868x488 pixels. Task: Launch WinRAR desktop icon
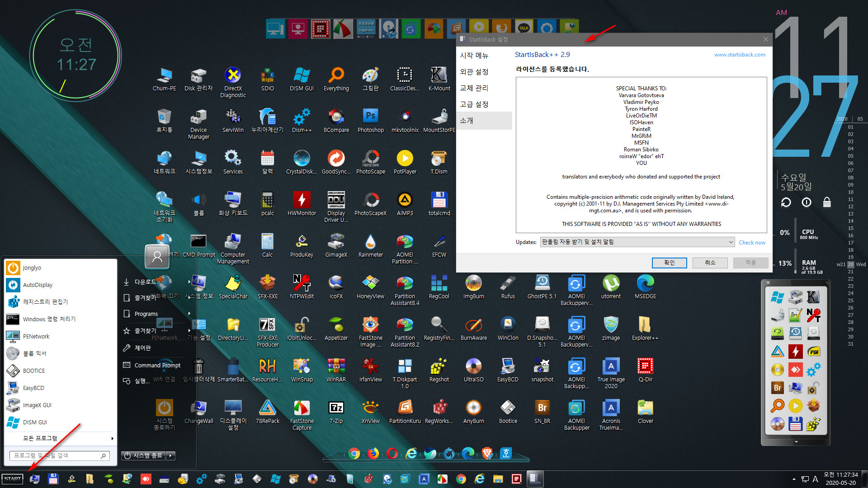tap(336, 370)
